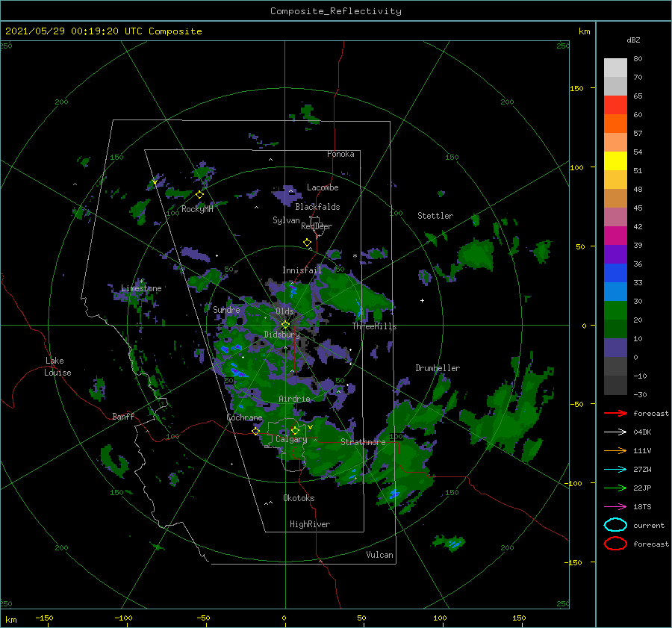Click the Stettler label

[435, 216]
